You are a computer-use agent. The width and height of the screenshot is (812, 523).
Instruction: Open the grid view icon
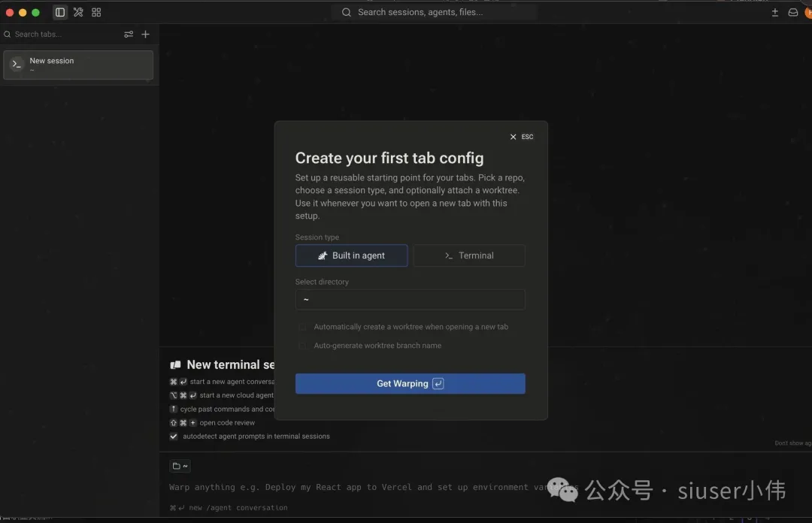point(96,12)
